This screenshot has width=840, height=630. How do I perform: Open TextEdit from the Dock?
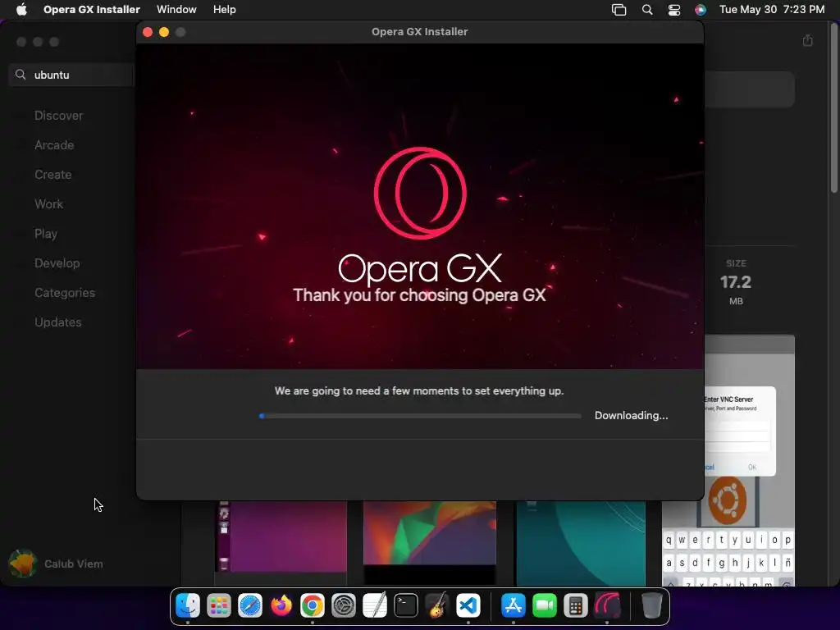pos(374,606)
